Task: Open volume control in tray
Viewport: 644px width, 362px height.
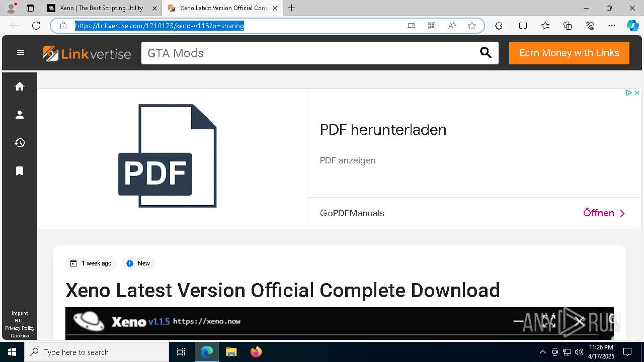Action: [579, 352]
